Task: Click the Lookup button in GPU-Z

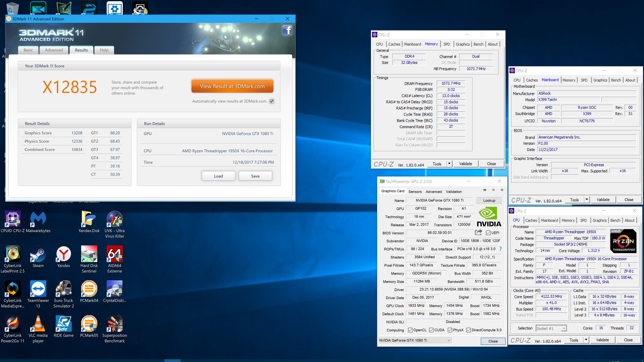Action: (x=489, y=200)
